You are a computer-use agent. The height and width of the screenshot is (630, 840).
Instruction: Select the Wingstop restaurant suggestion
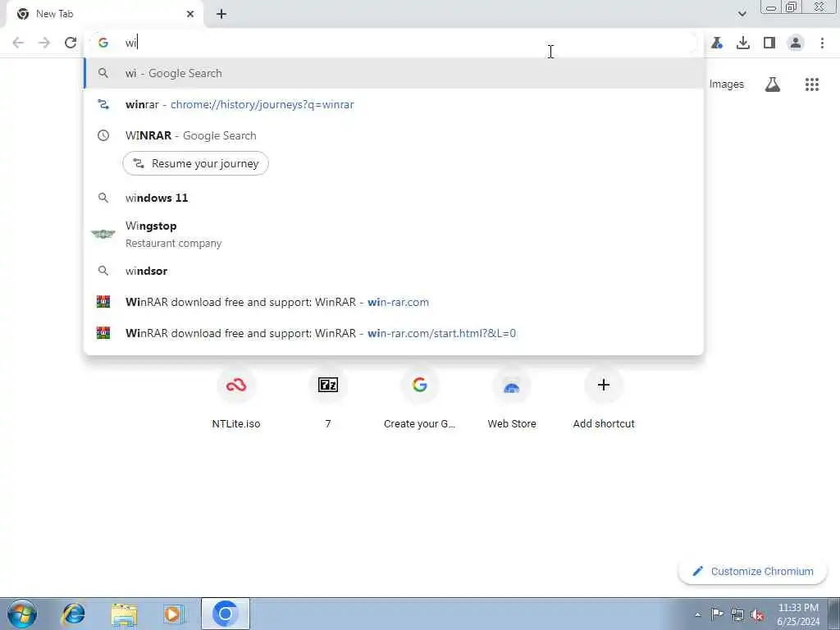click(x=394, y=234)
